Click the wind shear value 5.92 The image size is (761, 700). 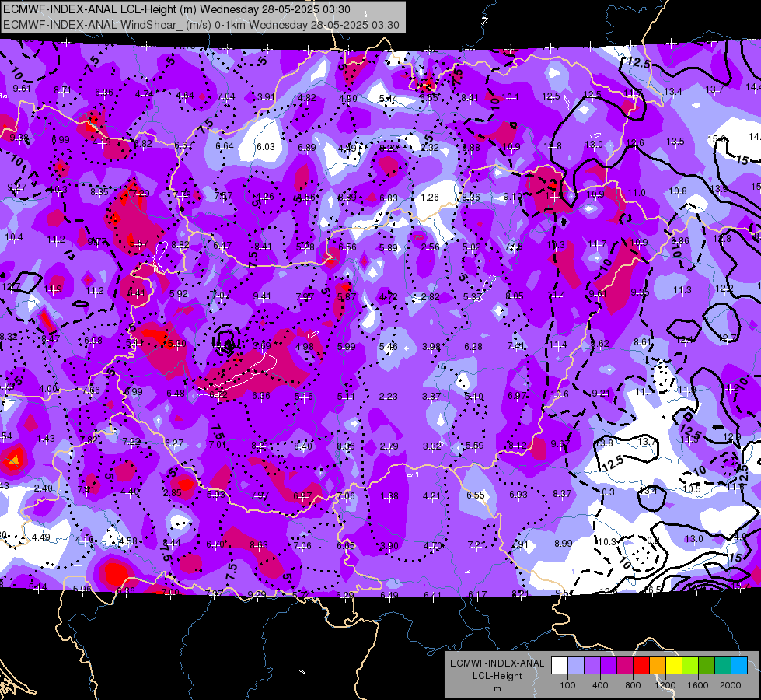[179, 293]
